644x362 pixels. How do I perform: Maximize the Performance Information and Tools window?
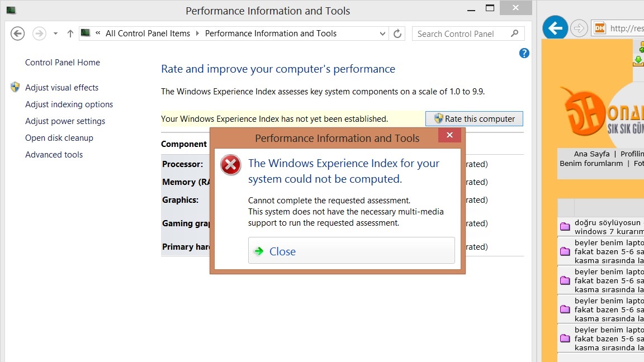point(490,8)
